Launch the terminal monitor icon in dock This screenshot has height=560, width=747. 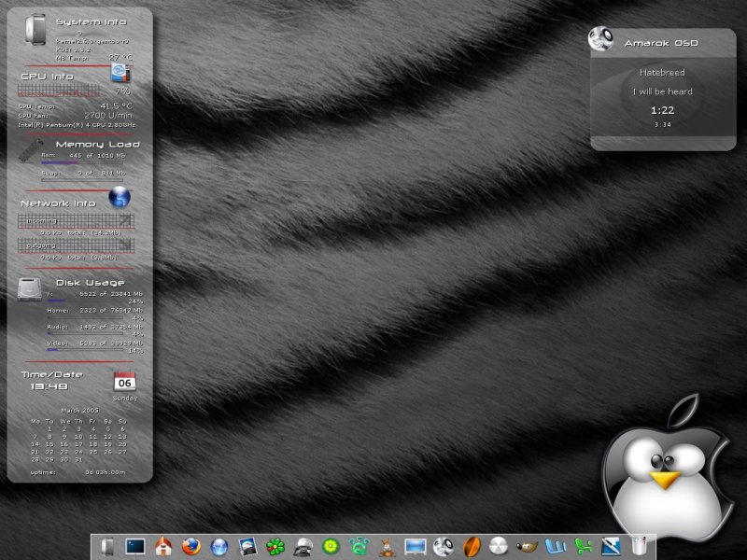[135, 546]
